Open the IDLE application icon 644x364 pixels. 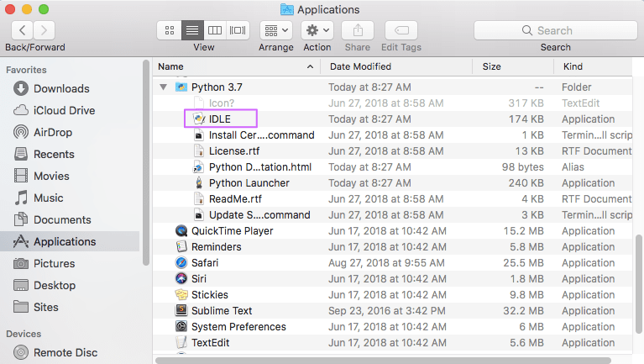click(x=199, y=119)
